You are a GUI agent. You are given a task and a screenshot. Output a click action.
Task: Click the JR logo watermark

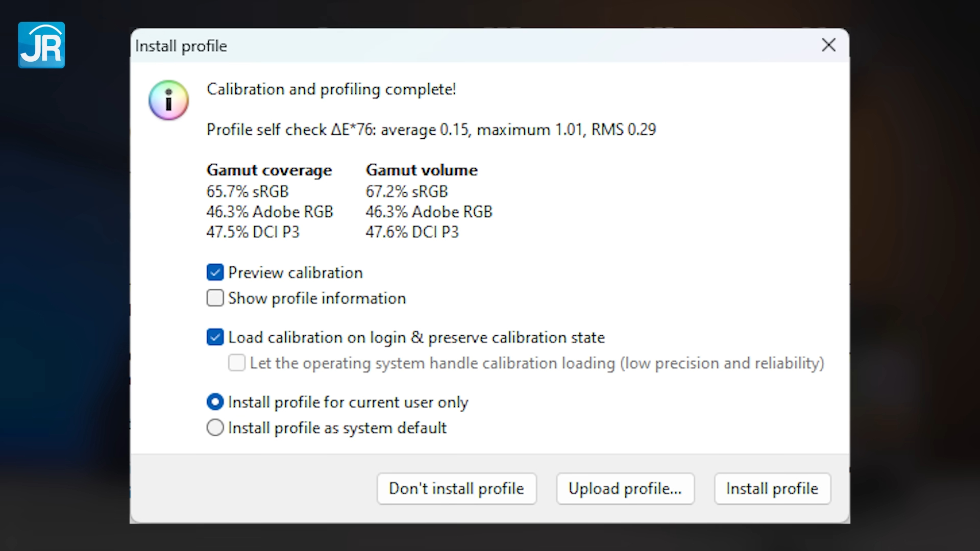pyautogui.click(x=41, y=45)
